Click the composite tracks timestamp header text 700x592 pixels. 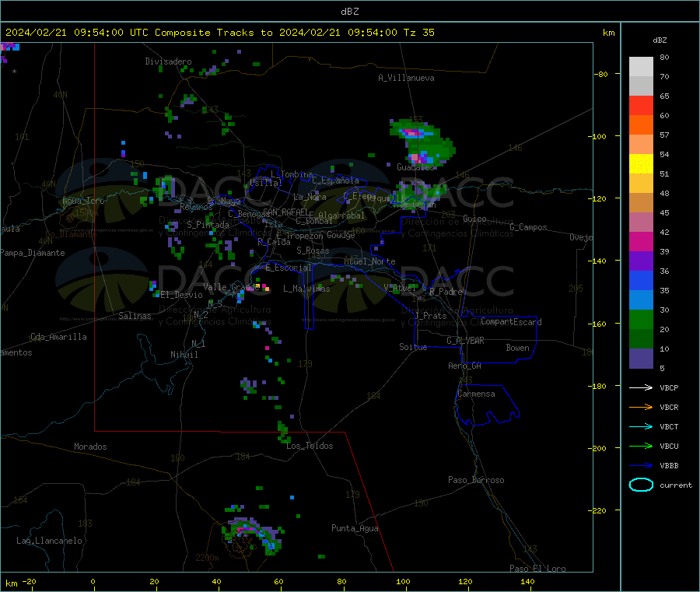pos(219,33)
